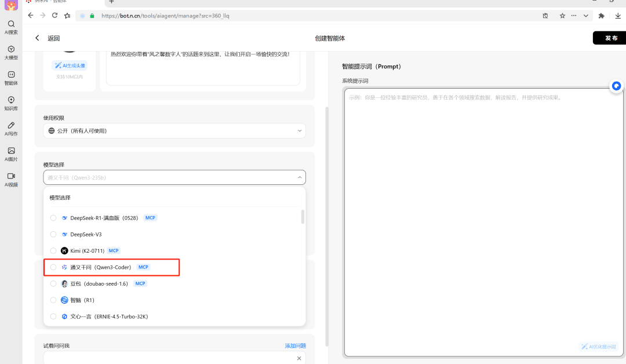Click the 系统提示词 text area

pyautogui.click(x=483, y=223)
